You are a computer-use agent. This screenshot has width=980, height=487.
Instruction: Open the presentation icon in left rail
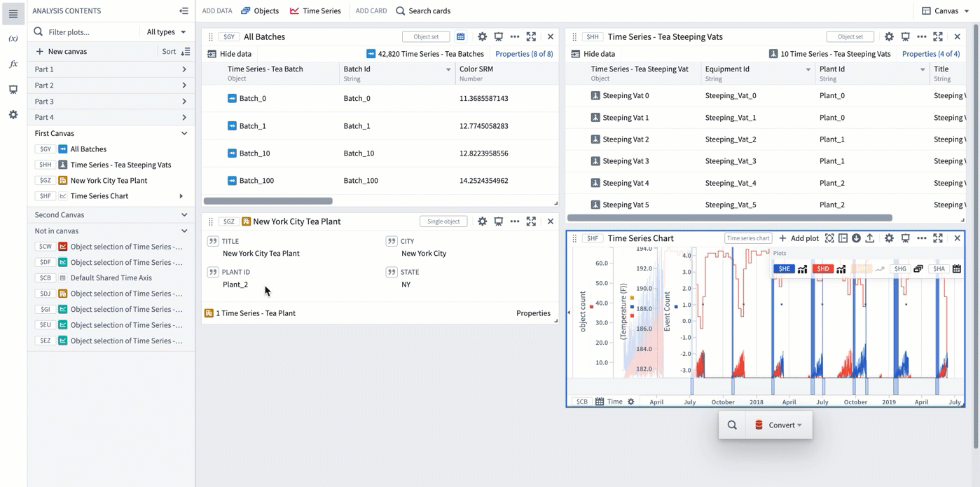13,89
